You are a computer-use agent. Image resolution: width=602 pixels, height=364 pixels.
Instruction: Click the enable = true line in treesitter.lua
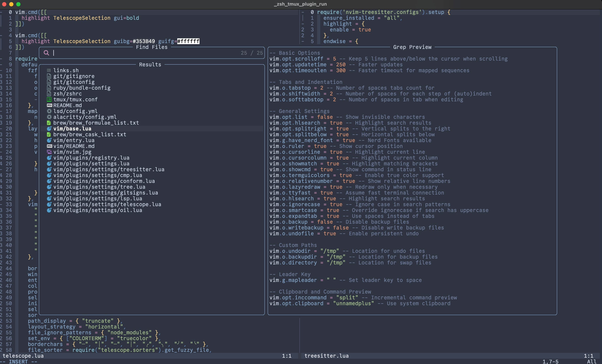click(x=350, y=29)
